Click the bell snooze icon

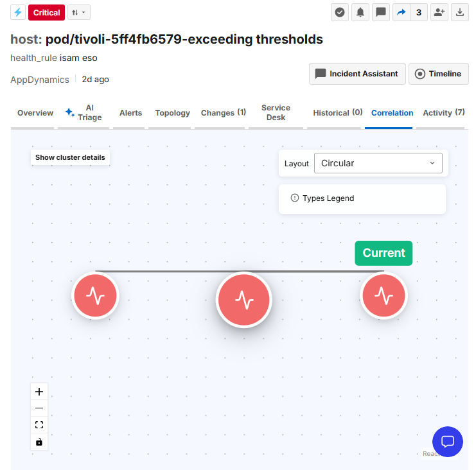point(360,12)
